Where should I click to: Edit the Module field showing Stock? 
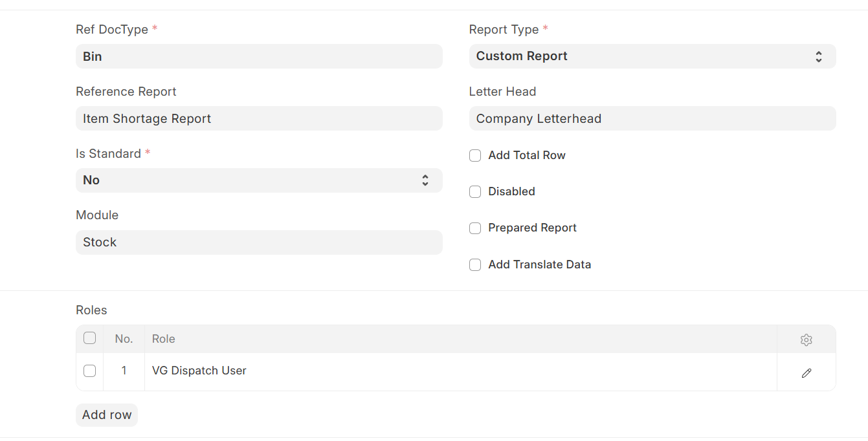[x=259, y=242]
